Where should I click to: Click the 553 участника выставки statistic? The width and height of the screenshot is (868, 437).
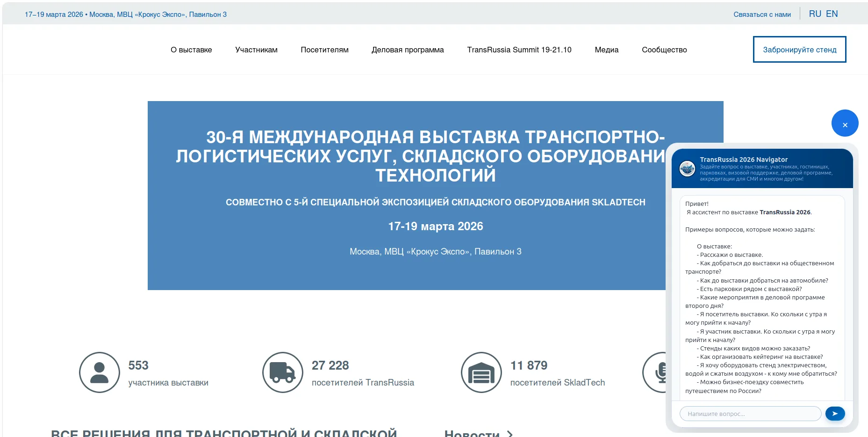tap(168, 373)
